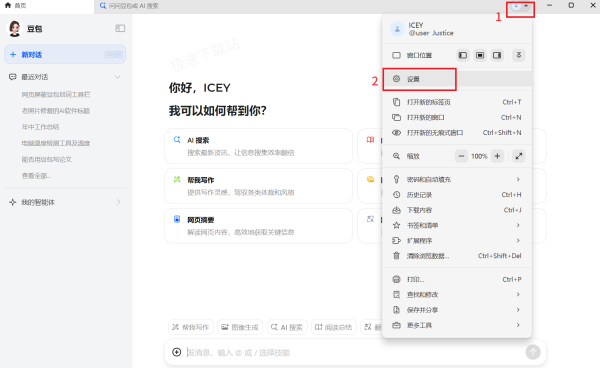Collapse the 最近对话 section chevron
The height and width of the screenshot is (368, 600).
pyautogui.click(x=117, y=77)
